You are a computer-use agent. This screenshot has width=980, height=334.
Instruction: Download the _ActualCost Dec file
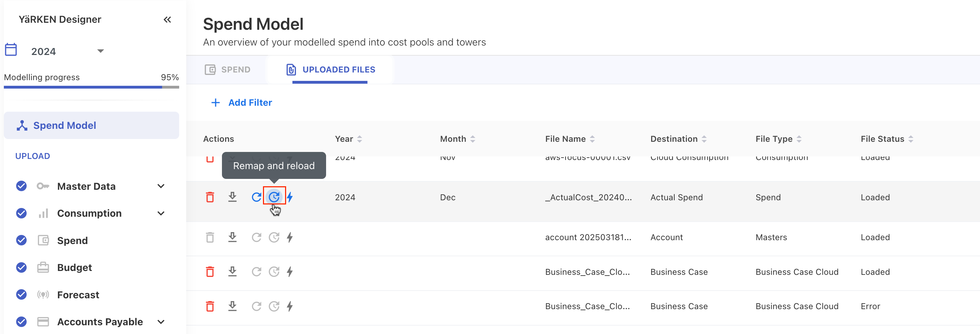pos(232,197)
